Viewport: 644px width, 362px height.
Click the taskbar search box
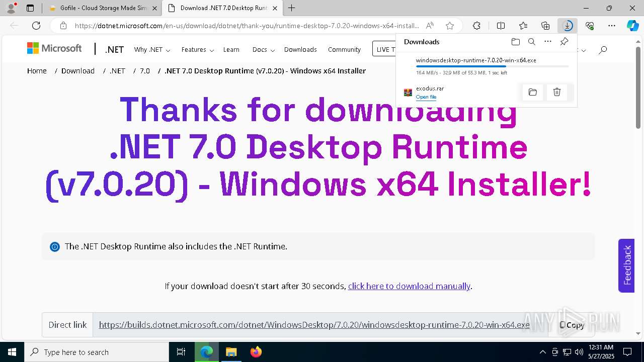click(x=97, y=352)
